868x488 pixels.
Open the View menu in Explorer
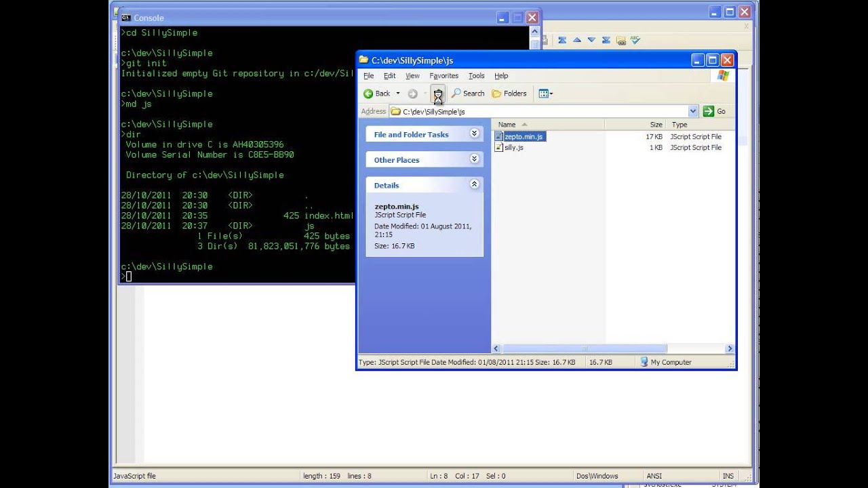[412, 76]
